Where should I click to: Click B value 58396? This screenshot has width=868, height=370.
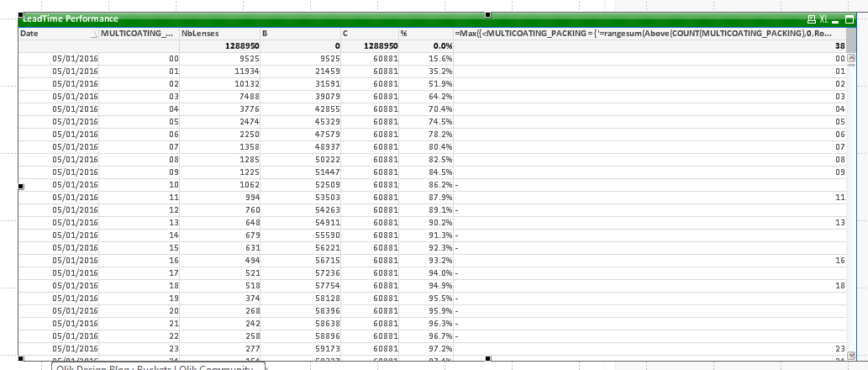click(x=328, y=311)
